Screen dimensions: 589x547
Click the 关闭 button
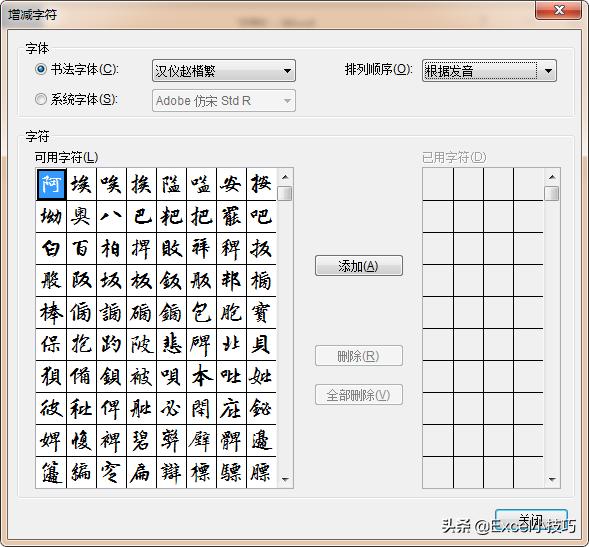[531, 521]
